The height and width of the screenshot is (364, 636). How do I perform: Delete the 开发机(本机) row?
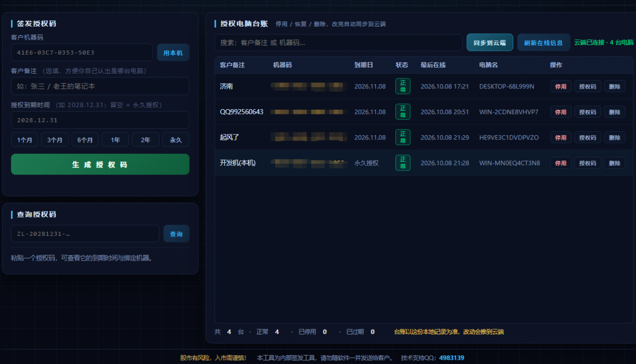tap(614, 163)
